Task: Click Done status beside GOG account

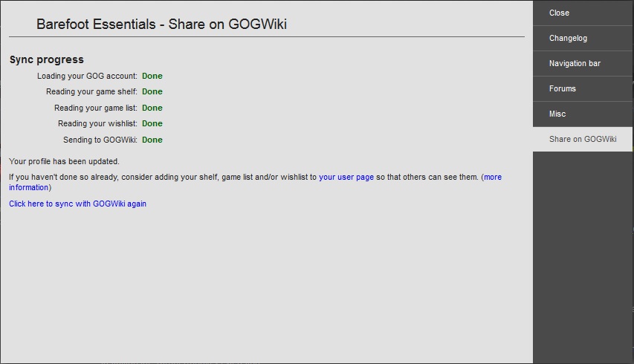Action: [152, 76]
